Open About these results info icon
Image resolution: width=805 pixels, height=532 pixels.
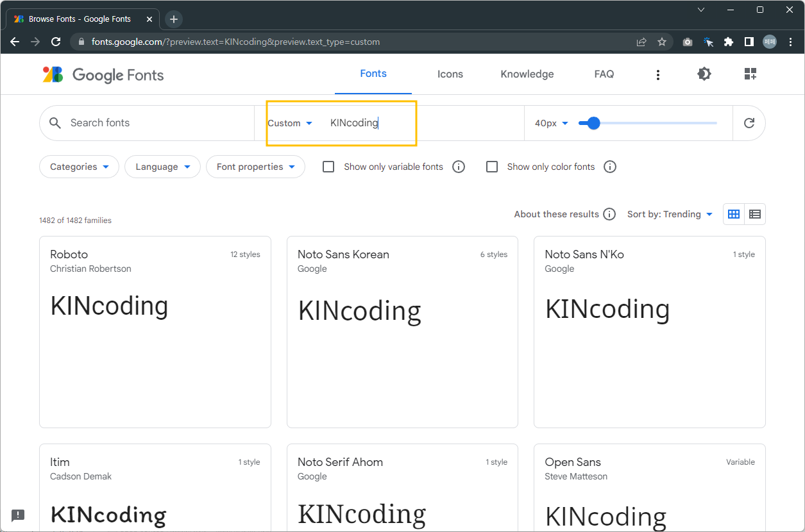609,214
